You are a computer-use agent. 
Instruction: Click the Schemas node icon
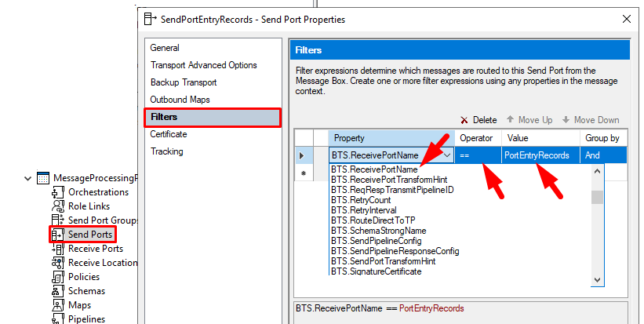tap(57, 291)
